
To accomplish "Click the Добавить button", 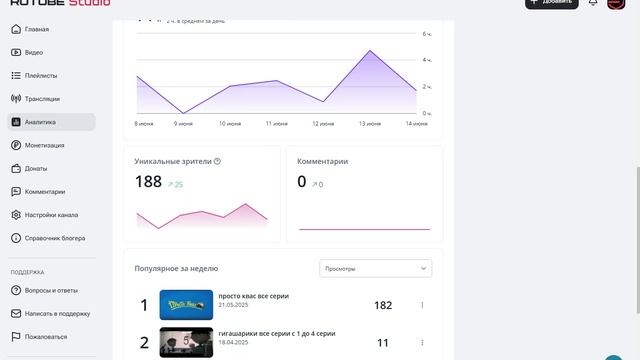I will click(x=551, y=3).
